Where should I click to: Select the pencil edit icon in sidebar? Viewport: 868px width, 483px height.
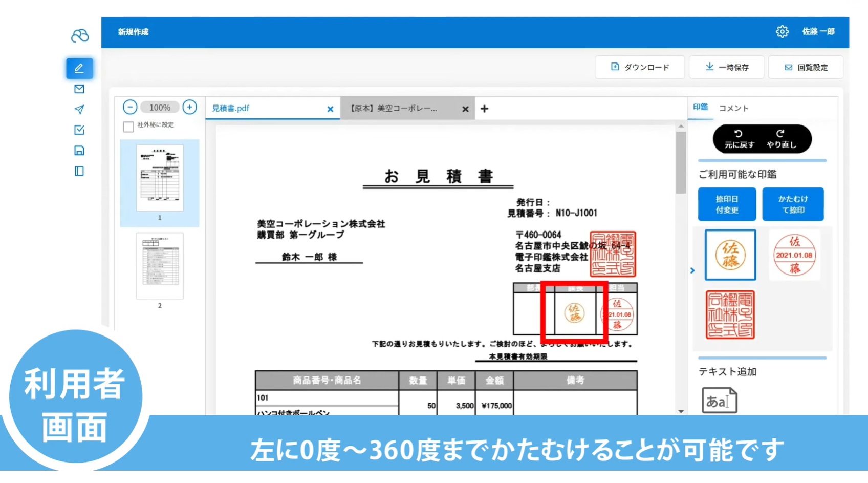click(79, 68)
